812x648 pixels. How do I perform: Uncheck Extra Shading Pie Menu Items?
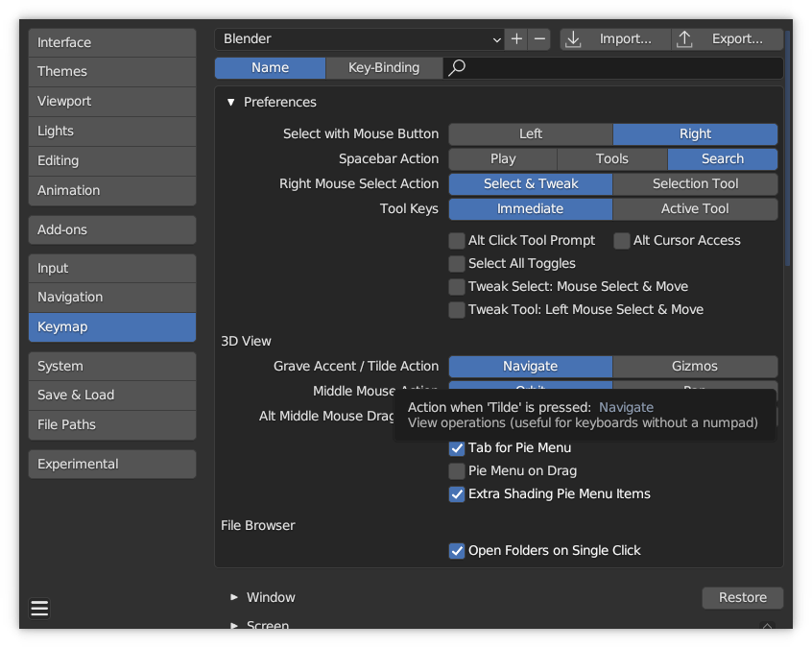pos(457,494)
